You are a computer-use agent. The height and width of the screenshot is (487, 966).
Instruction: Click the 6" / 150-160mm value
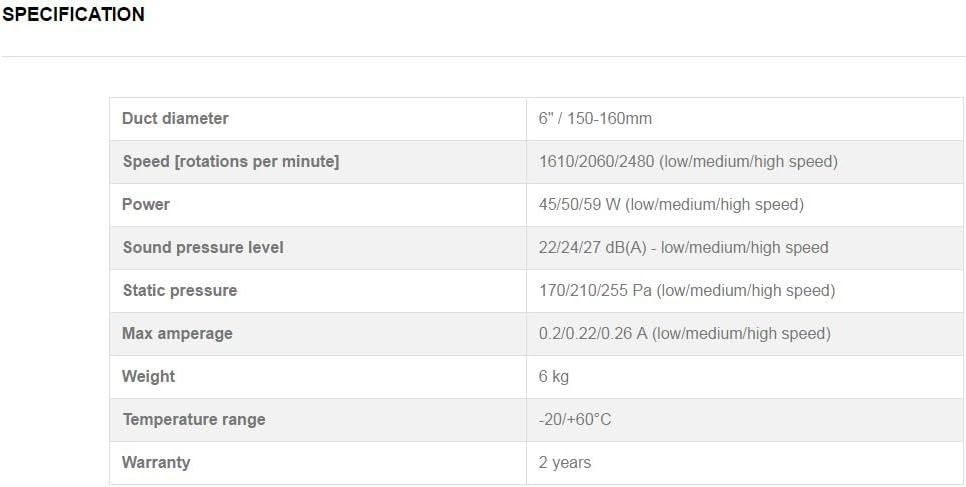pyautogui.click(x=595, y=118)
